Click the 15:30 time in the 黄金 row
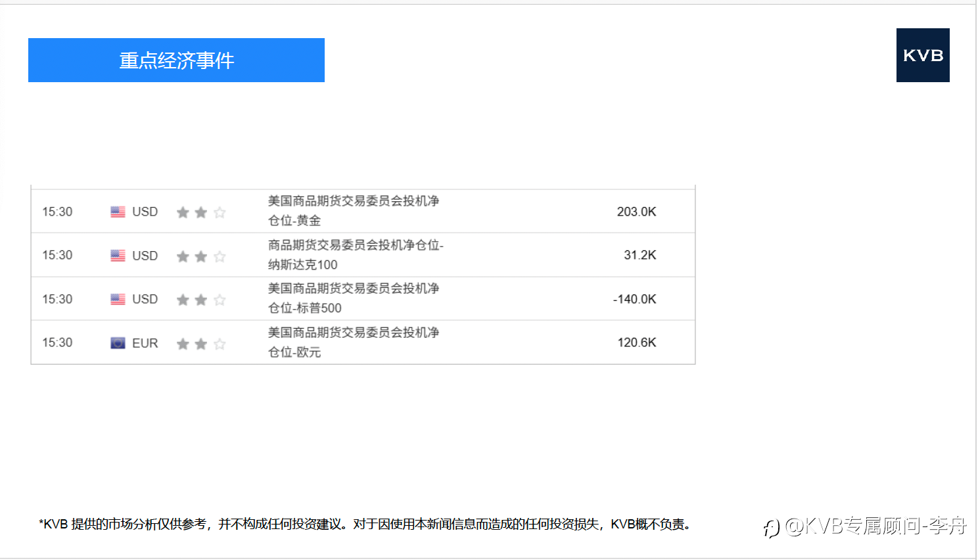This screenshot has width=978, height=560. (x=57, y=212)
